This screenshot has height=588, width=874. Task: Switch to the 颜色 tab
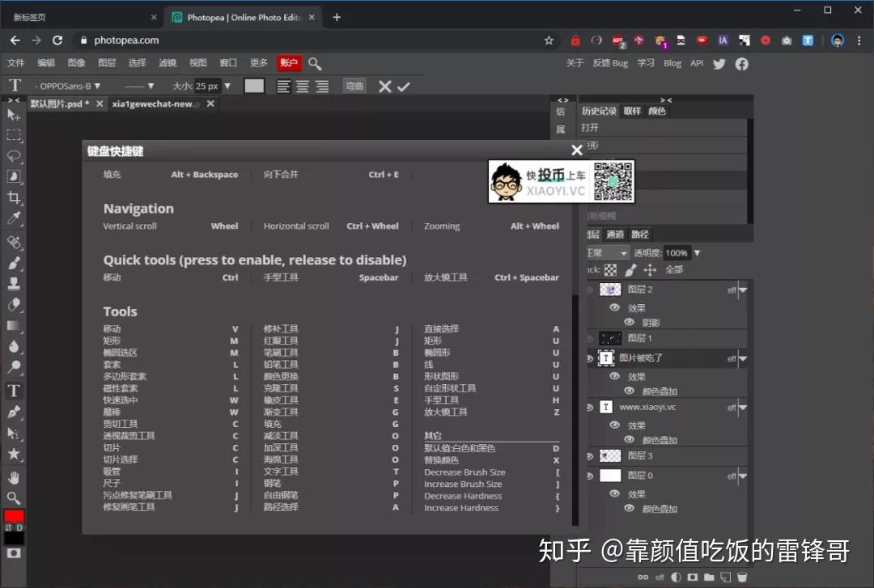point(656,111)
